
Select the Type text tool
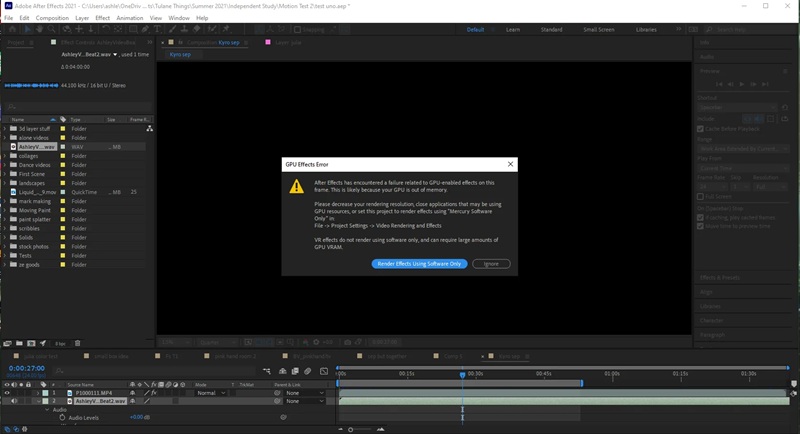pos(157,29)
